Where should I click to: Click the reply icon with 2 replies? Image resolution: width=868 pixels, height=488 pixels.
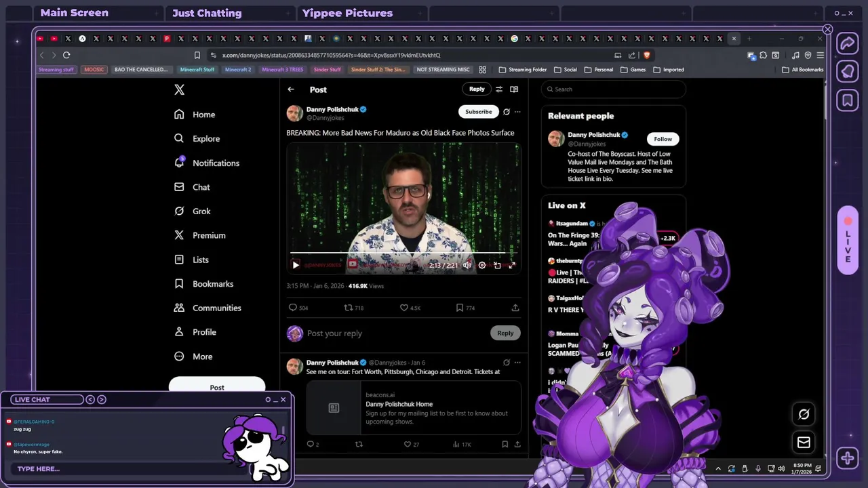pos(311,445)
